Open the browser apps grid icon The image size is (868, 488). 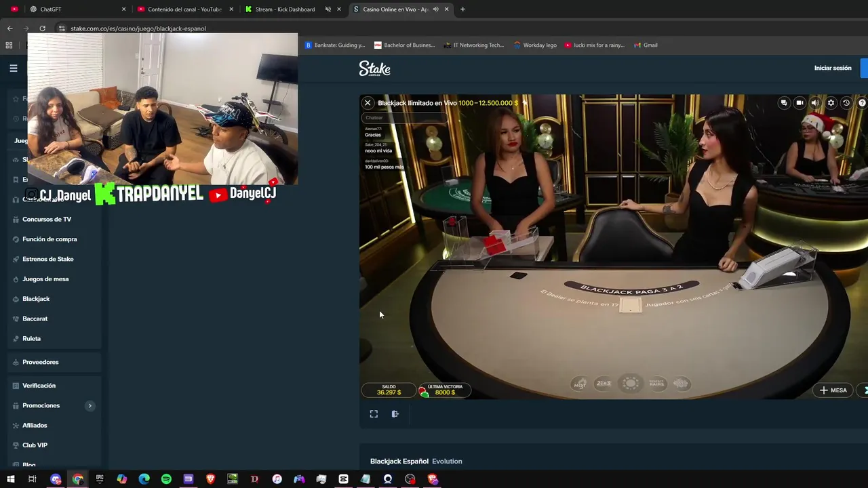[x=9, y=45]
